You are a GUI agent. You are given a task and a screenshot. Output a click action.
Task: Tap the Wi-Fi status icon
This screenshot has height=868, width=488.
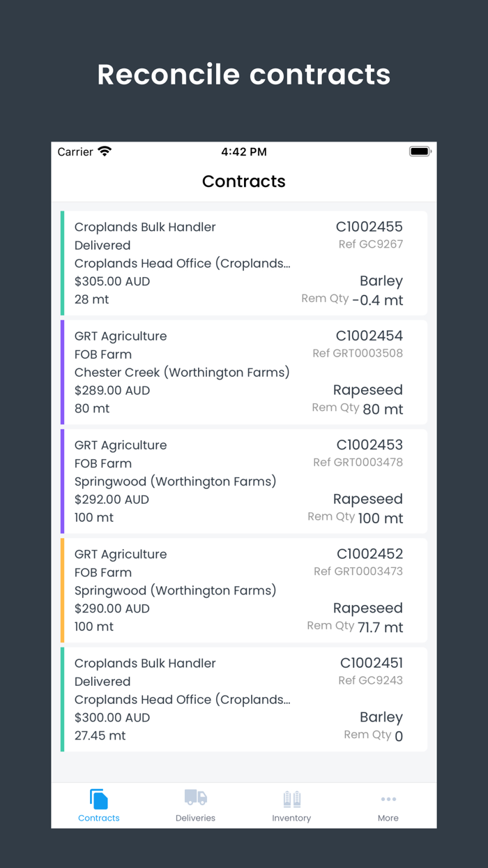[x=105, y=151]
